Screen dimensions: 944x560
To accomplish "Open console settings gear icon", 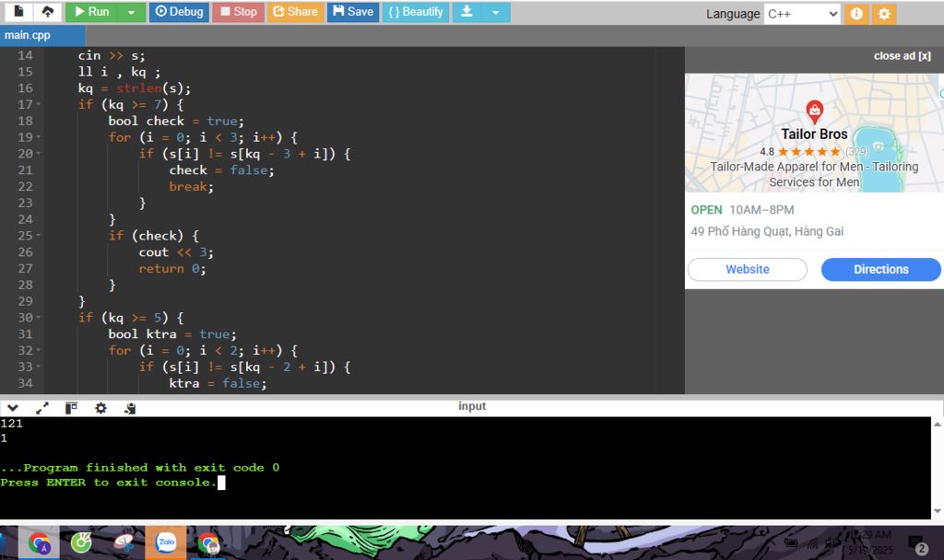I will coord(100,408).
